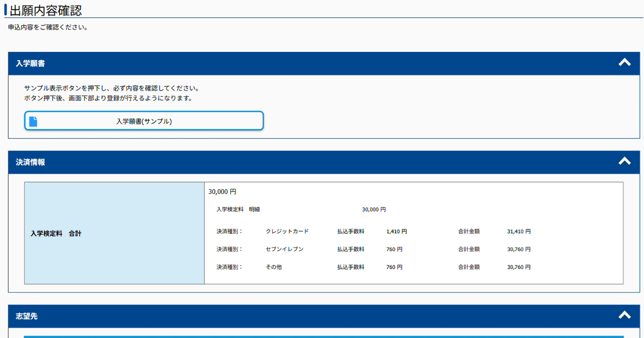Click the 入学検定料 明細 label
Viewport: 644px width, 338px height.
[238, 210]
